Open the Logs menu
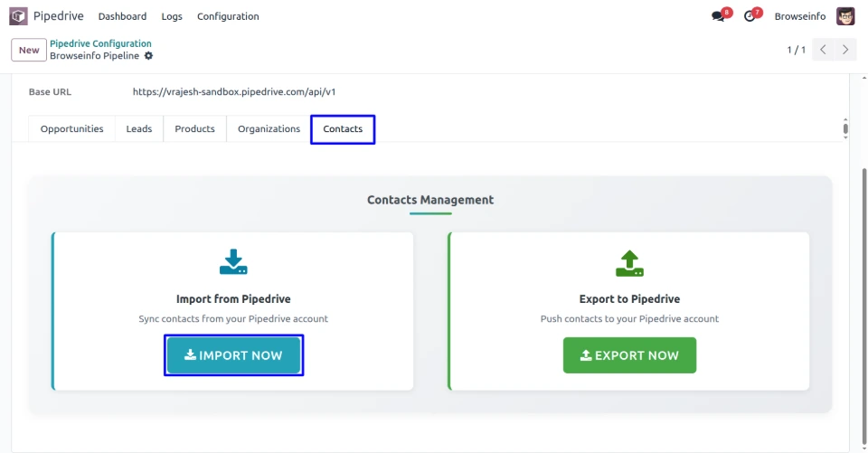This screenshot has width=868, height=453. point(172,16)
